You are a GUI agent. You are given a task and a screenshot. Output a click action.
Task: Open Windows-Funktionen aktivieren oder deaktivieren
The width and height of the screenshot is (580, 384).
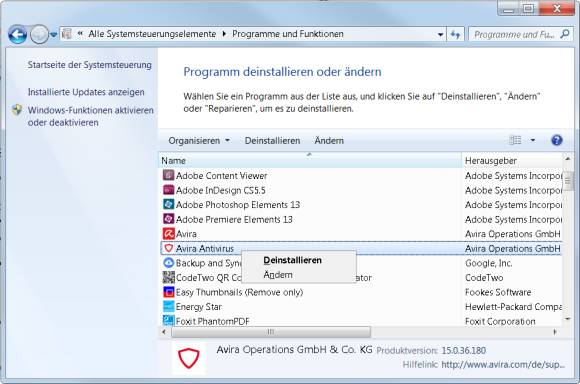[90, 116]
